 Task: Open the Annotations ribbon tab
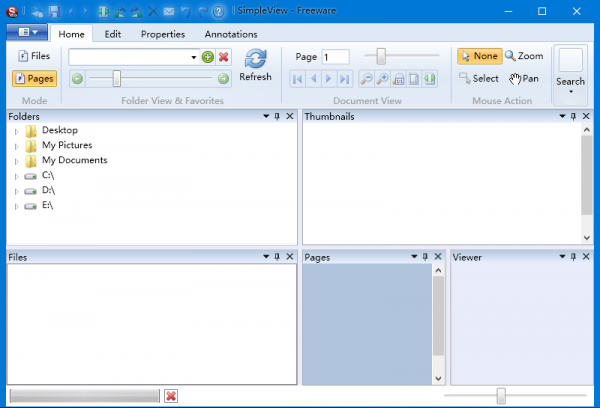(231, 34)
